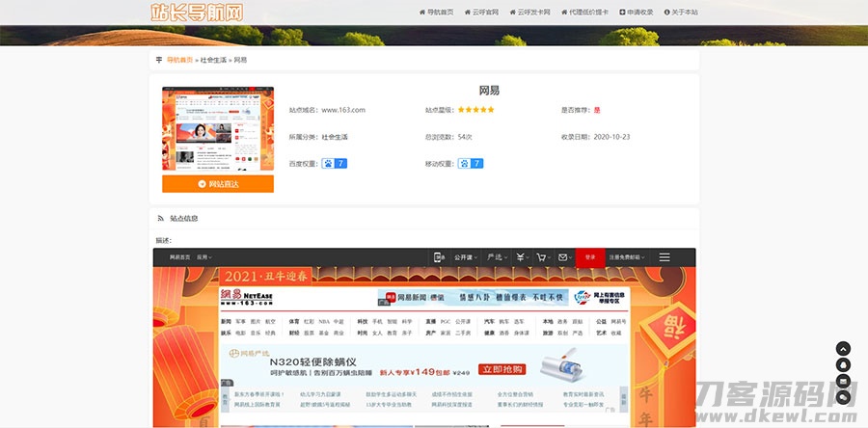Click the NetEase site thumbnail preview
This screenshot has height=428, width=868.
217,130
